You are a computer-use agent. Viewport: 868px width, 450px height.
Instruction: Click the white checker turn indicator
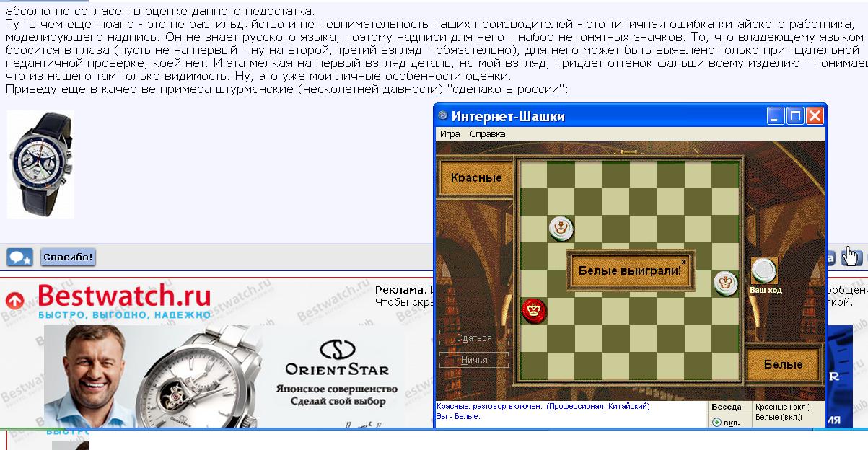click(x=763, y=271)
